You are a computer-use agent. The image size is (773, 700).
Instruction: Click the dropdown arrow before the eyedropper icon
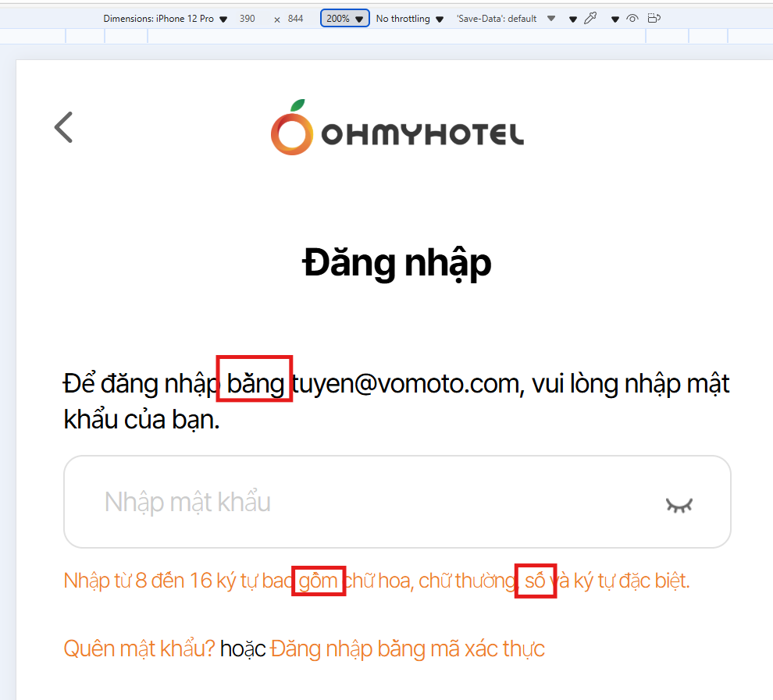coord(573,20)
